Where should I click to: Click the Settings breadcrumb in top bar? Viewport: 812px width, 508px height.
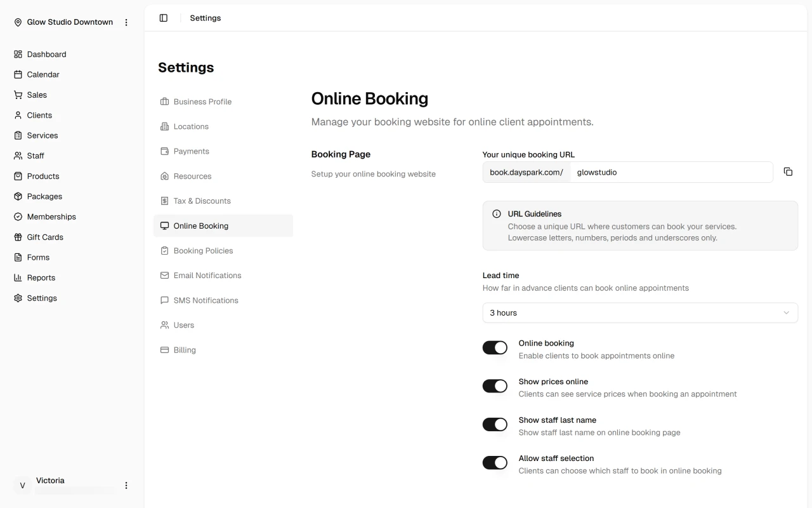[x=206, y=18]
